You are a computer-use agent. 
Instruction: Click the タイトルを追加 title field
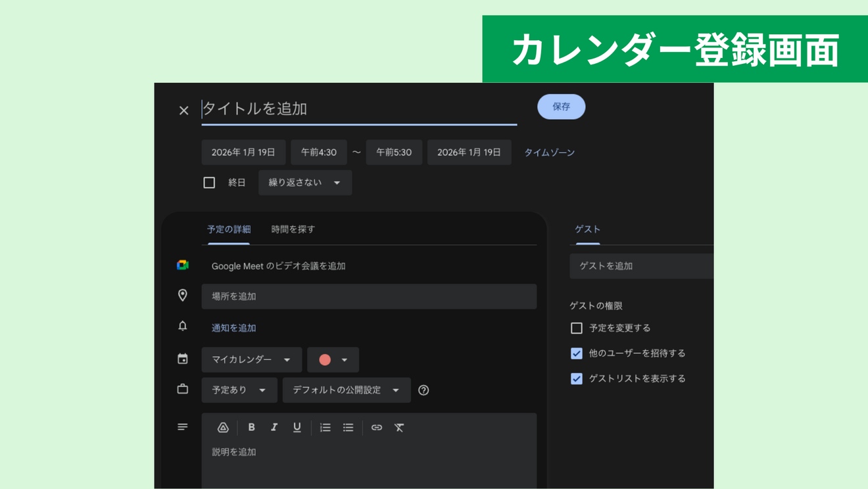(359, 109)
